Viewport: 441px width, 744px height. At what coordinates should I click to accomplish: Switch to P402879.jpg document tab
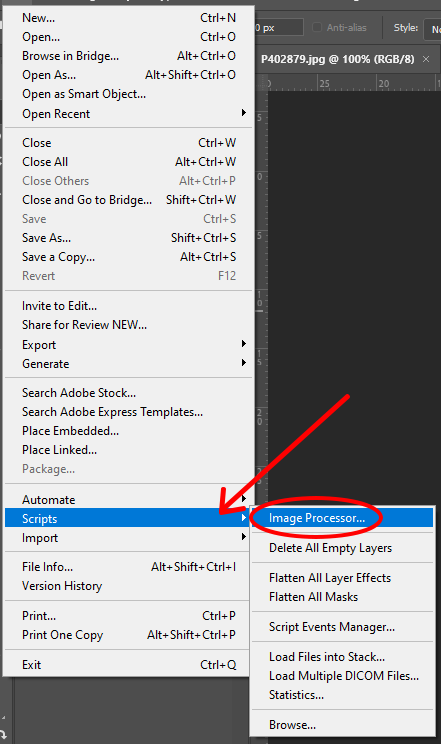[338, 59]
